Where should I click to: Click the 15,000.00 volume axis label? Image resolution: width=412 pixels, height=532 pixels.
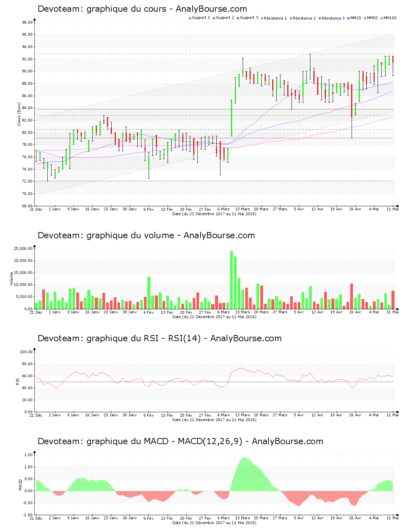click(x=23, y=273)
